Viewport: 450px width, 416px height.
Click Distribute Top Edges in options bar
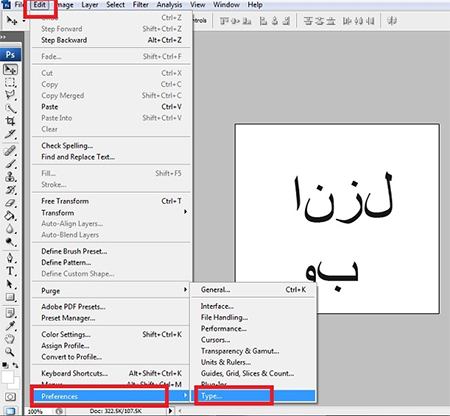[x=307, y=21]
